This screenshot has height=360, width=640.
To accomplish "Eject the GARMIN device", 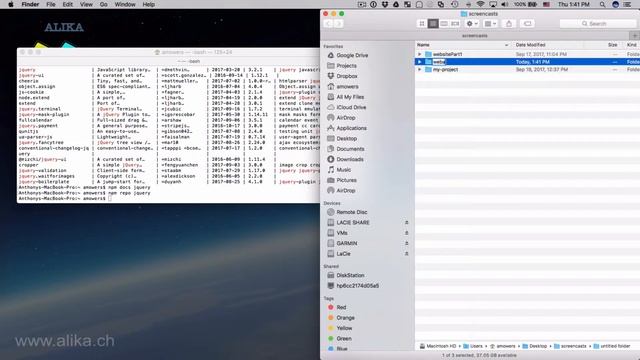I will [x=407, y=243].
